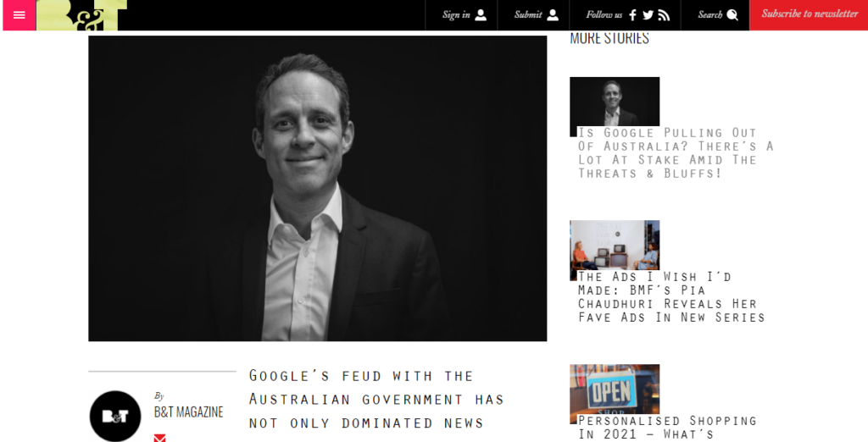The width and height of the screenshot is (868, 442).
Task: Click the Subscribe to newsletter button
Action: point(809,15)
